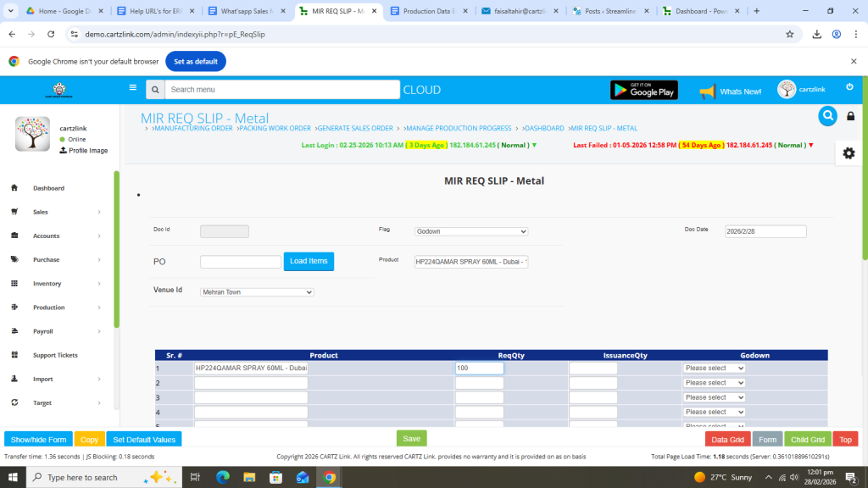Open the settings gear icon
The width and height of the screenshot is (868, 488).
(x=849, y=152)
